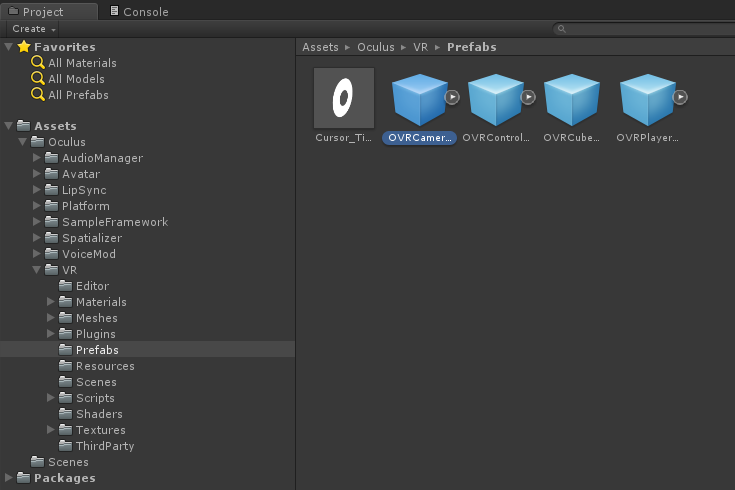Click the All Prefabs search icon
This screenshot has width=735, height=490.
tap(38, 94)
